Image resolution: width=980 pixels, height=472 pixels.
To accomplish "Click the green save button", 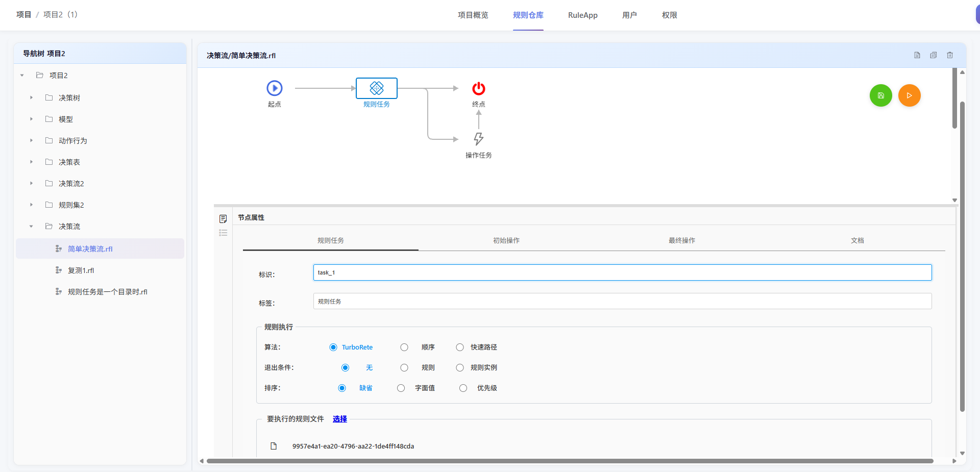I will 880,95.
